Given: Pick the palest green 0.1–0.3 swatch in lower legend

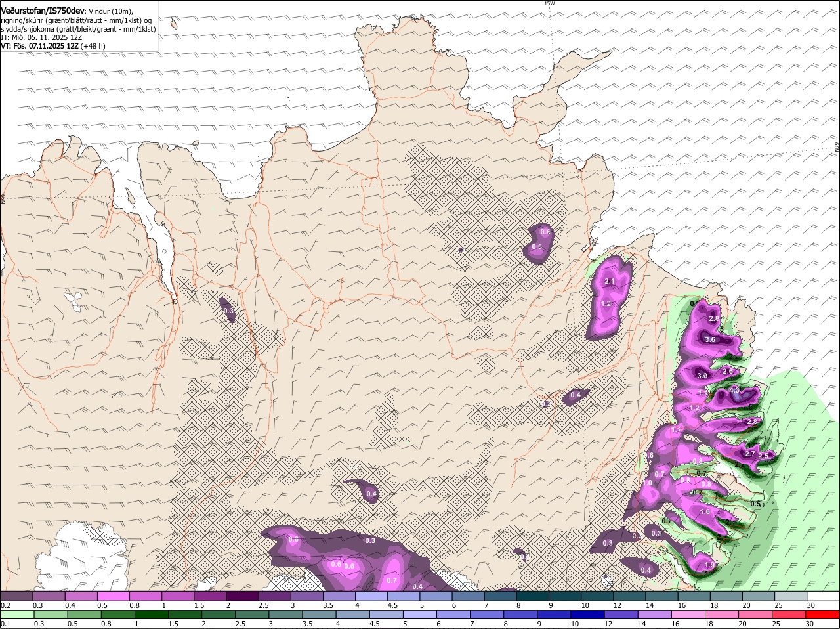Looking at the screenshot, I should coord(17,614).
